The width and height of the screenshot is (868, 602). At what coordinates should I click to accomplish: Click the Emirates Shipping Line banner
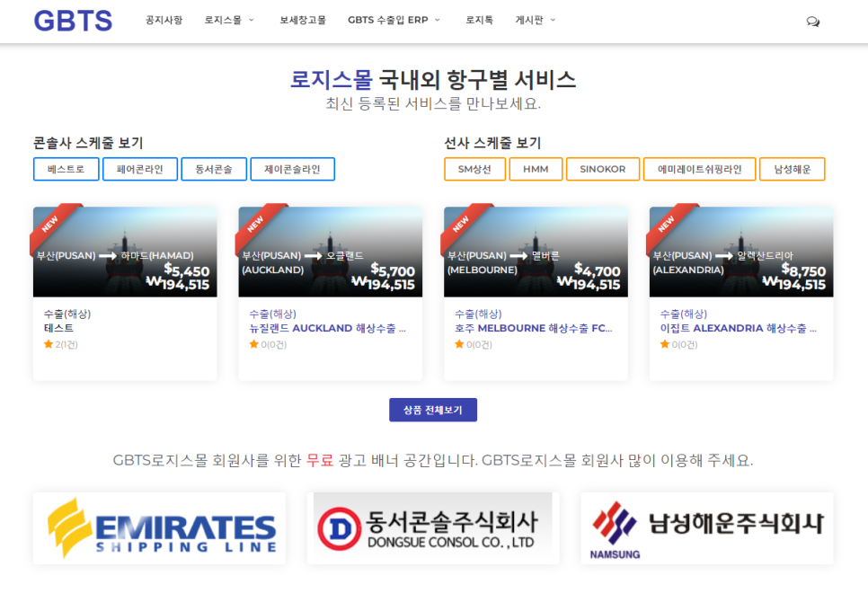coord(159,529)
